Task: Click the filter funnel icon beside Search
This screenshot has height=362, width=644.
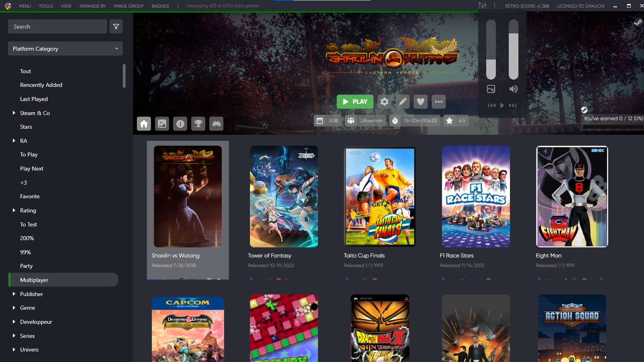Action: pyautogui.click(x=116, y=27)
